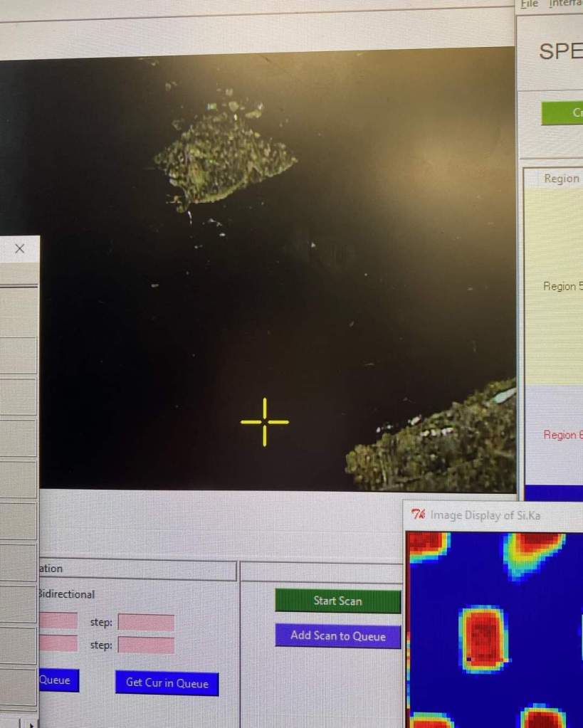Click the central red hotspot in Si.Ka map
583x728 pixels.
coord(483,638)
